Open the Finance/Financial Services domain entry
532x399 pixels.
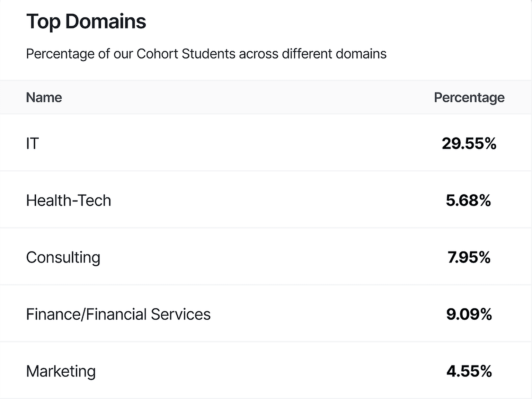[118, 314]
